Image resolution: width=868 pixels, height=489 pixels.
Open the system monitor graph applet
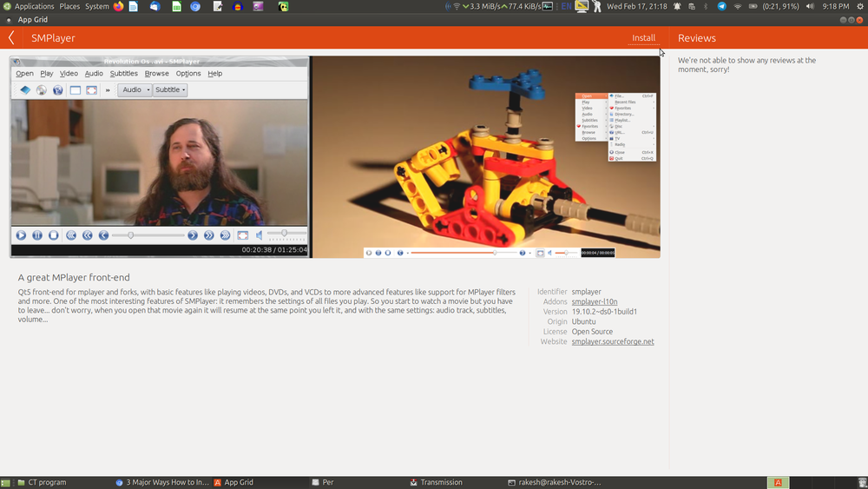[x=547, y=6]
